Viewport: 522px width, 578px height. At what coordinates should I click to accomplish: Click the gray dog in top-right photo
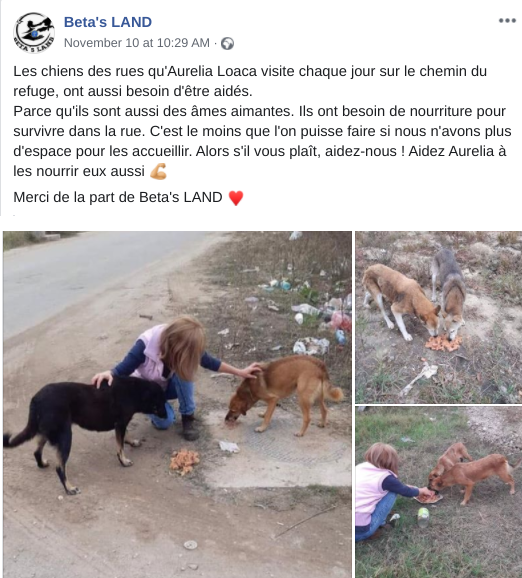point(449,293)
